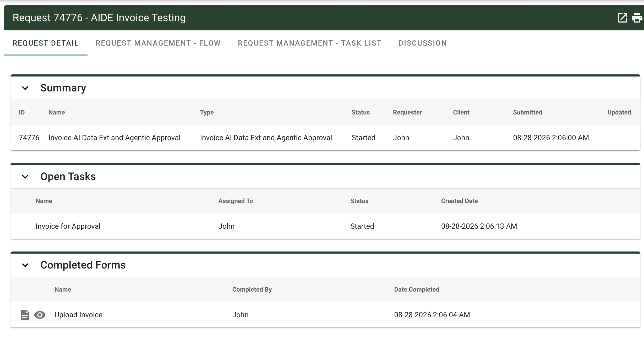
Task: Click the Requester column header
Action: click(x=407, y=112)
